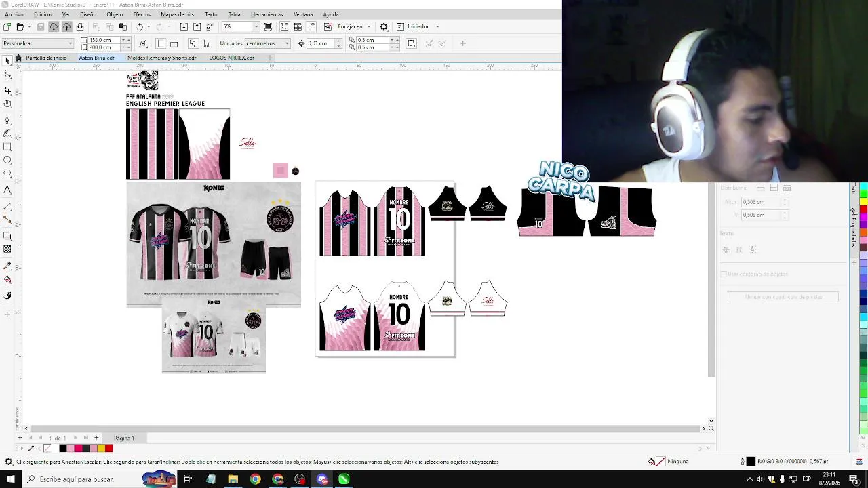
Task: Select the Pan hand tool
Action: click(7, 104)
